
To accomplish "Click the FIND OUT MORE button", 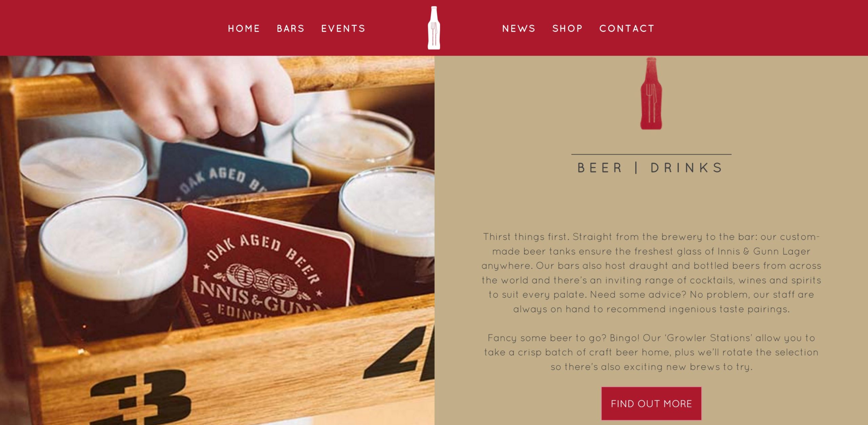I will (x=651, y=403).
